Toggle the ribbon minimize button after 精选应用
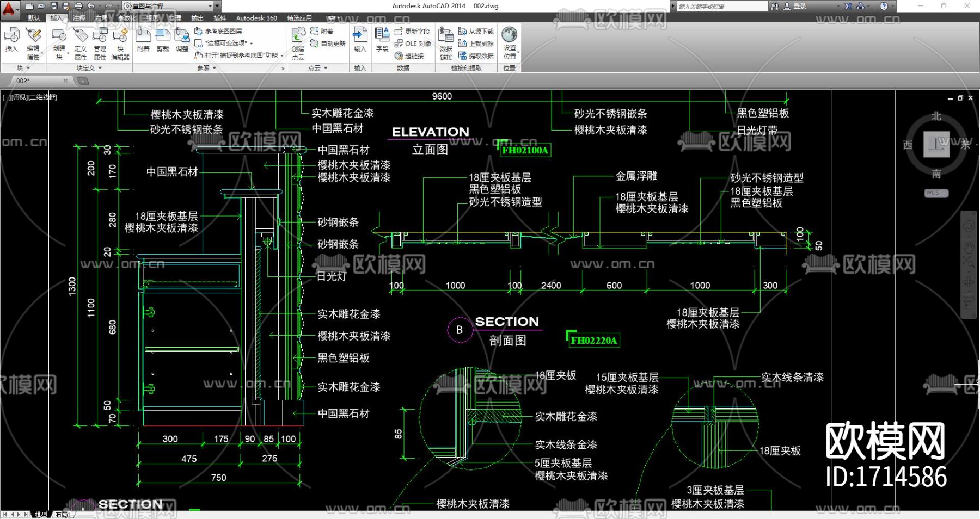 332,18
